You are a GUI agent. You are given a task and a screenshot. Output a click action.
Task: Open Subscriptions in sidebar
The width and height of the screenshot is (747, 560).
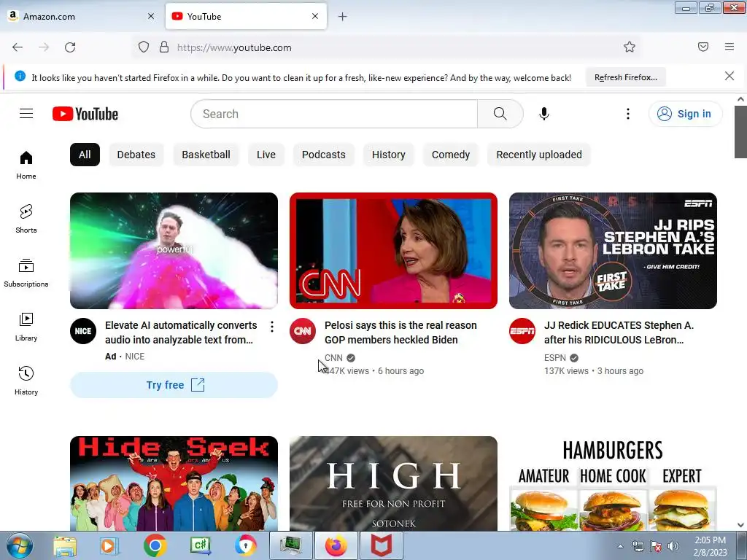26,273
